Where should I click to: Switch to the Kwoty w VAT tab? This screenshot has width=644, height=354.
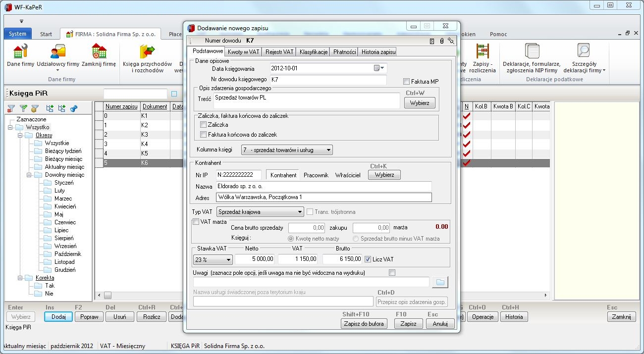(244, 52)
